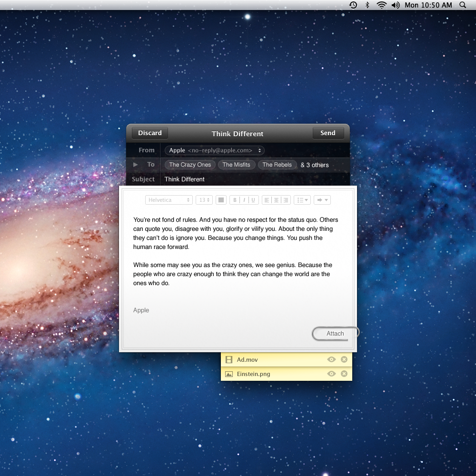Click the Subject field Think Different
The image size is (476, 476).
click(254, 179)
